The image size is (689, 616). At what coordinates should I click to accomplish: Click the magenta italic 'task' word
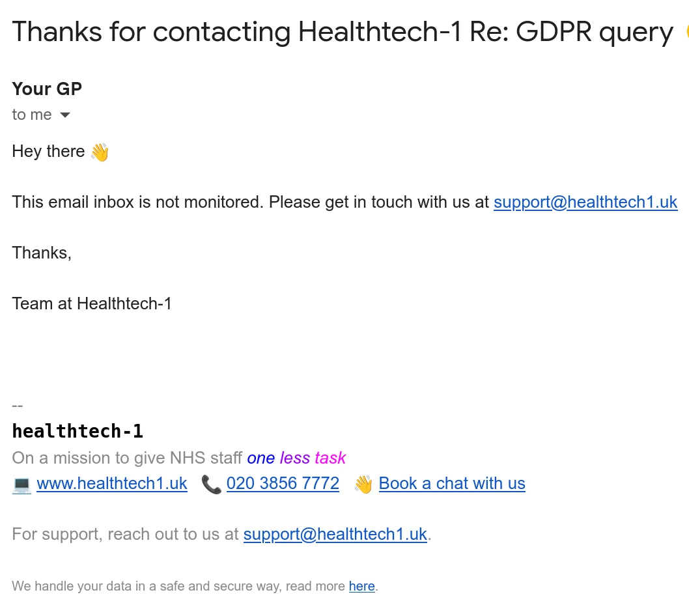pyautogui.click(x=330, y=458)
